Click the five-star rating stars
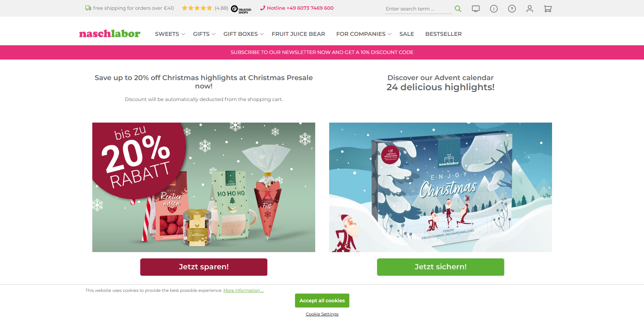The width and height of the screenshot is (644, 319). tap(197, 8)
